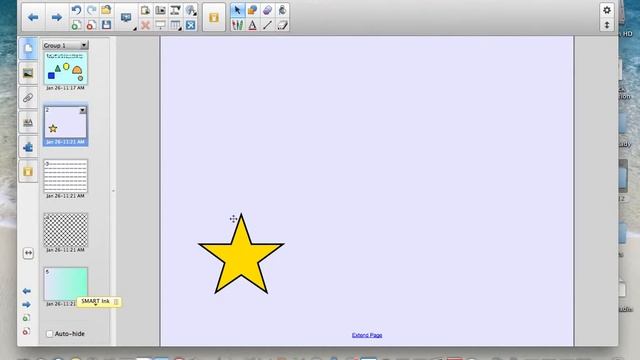Click the blue full-screen expand icon
Image resolution: width=640 pixels, height=360 pixels.
click(191, 25)
